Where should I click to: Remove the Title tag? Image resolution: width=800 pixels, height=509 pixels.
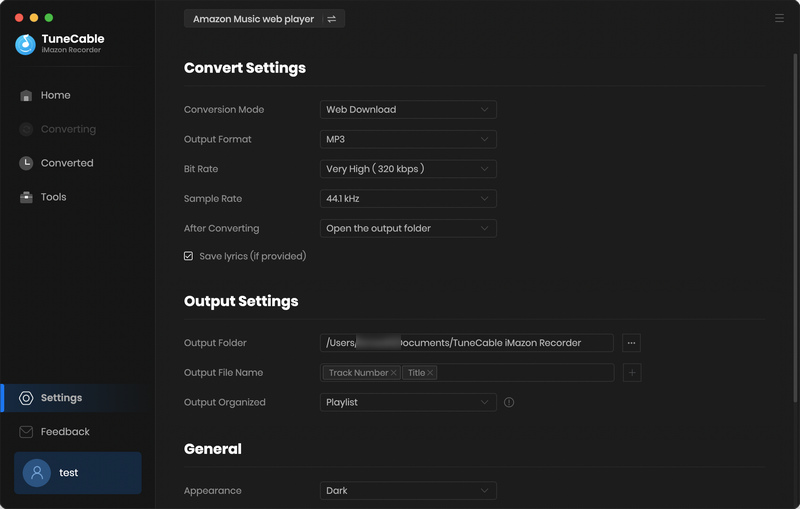[x=430, y=373]
